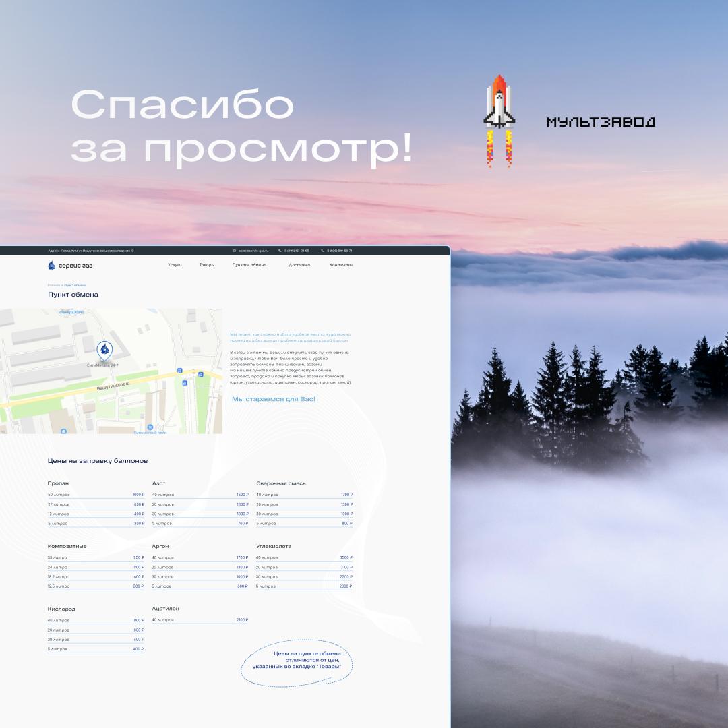This screenshot has height=728, width=728.
Task: Open the Товары menu item
Action: pos(206,265)
